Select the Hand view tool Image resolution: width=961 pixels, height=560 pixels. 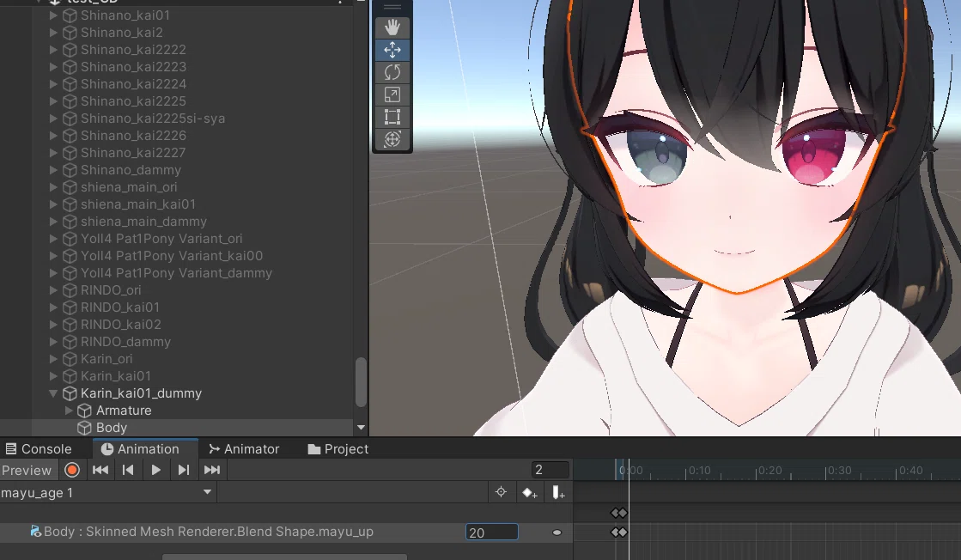392,27
